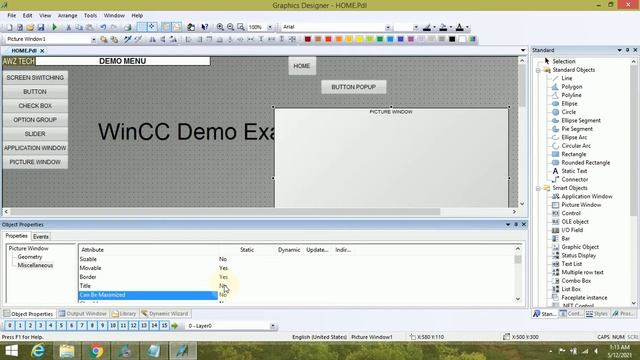The height and width of the screenshot is (360, 640).
Task: Select the I/O Field smart object
Action: (572, 230)
